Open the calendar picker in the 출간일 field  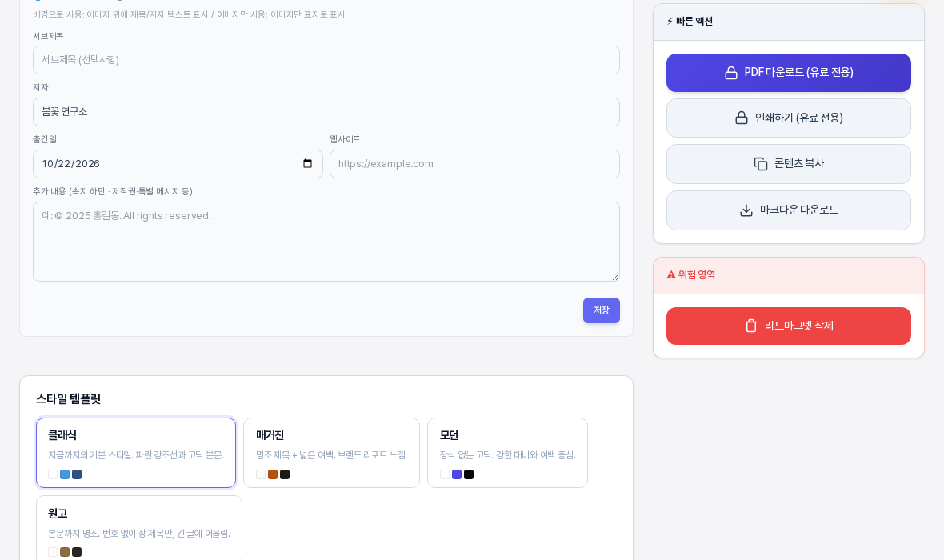308,164
